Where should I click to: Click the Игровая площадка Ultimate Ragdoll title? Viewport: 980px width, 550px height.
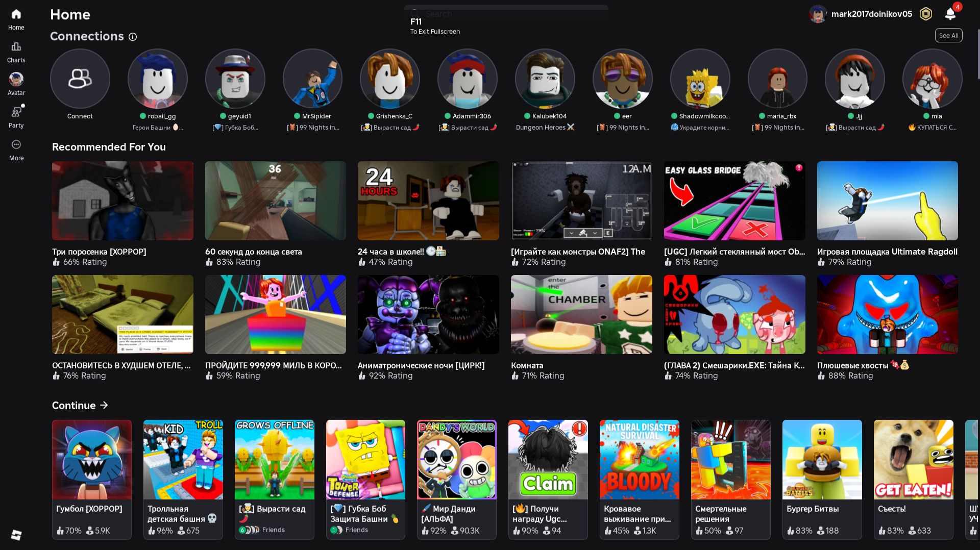pos(887,252)
